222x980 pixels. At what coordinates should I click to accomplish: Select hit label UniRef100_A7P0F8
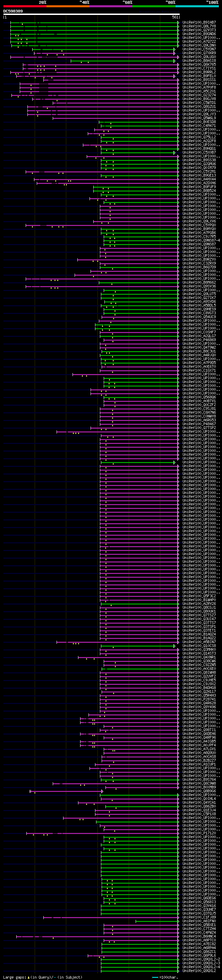pyautogui.click(x=199, y=87)
